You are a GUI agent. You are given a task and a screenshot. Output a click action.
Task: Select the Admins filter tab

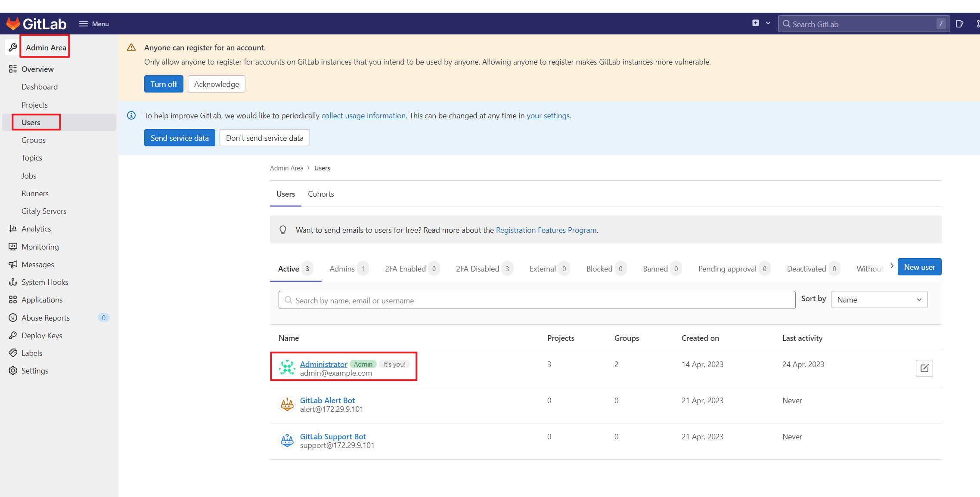(x=349, y=269)
